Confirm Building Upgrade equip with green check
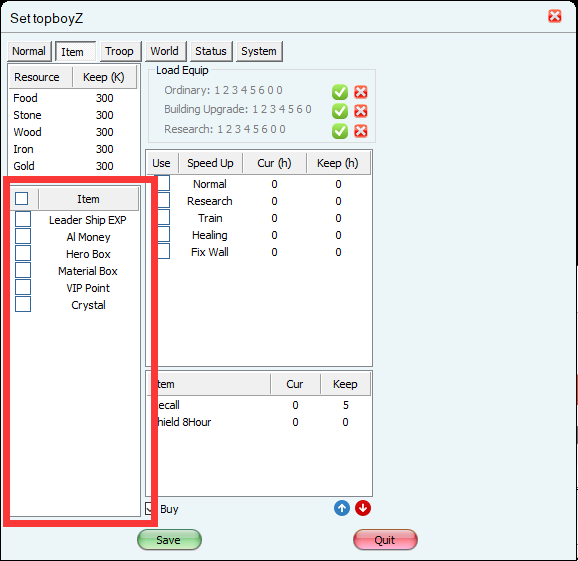 click(340, 111)
